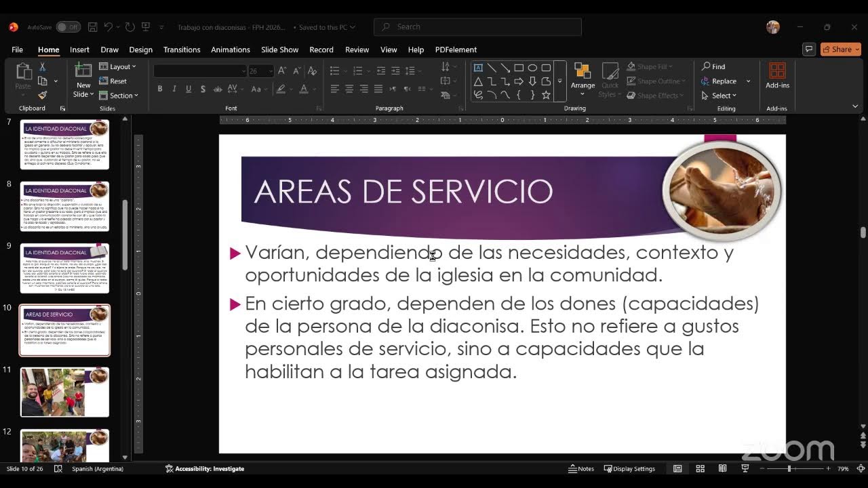Clear all formatting icon
The height and width of the screenshot is (488, 868).
312,70
